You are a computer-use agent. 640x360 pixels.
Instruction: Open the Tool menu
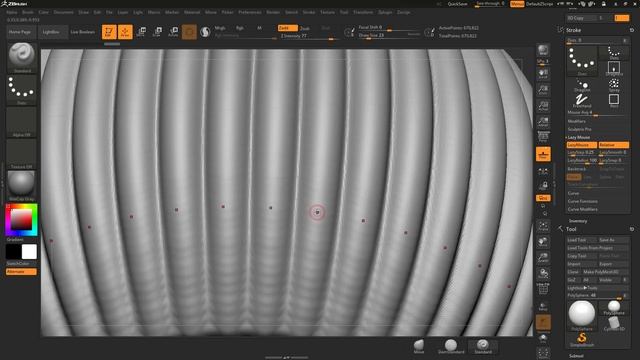tap(344, 12)
